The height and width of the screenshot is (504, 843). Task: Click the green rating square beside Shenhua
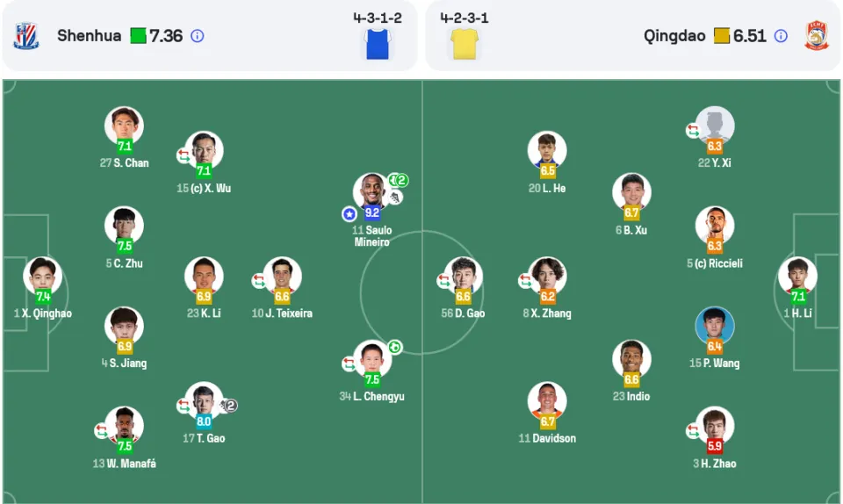pyautogui.click(x=138, y=36)
